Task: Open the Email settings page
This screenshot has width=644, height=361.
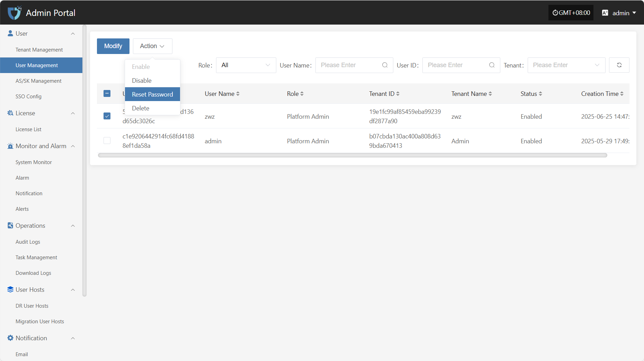Action: 41,354
